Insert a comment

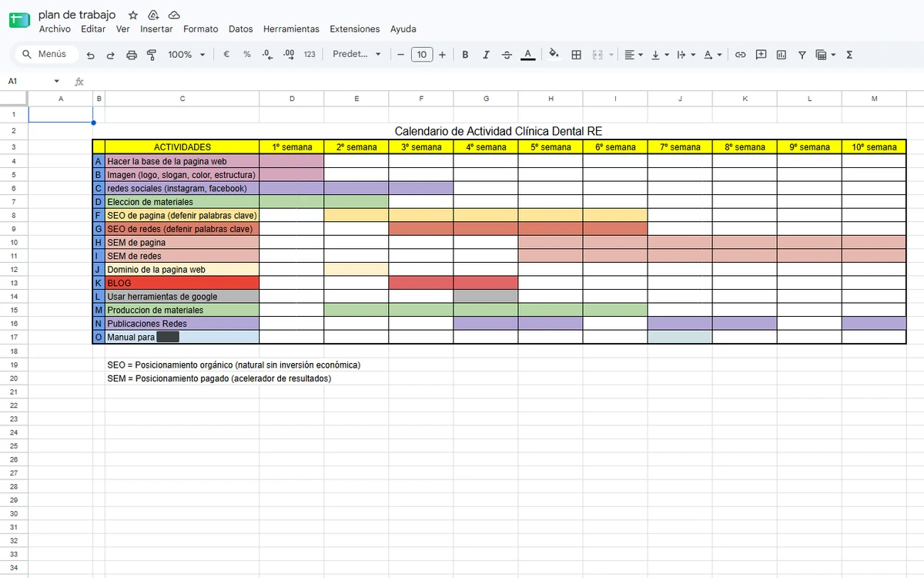point(761,55)
